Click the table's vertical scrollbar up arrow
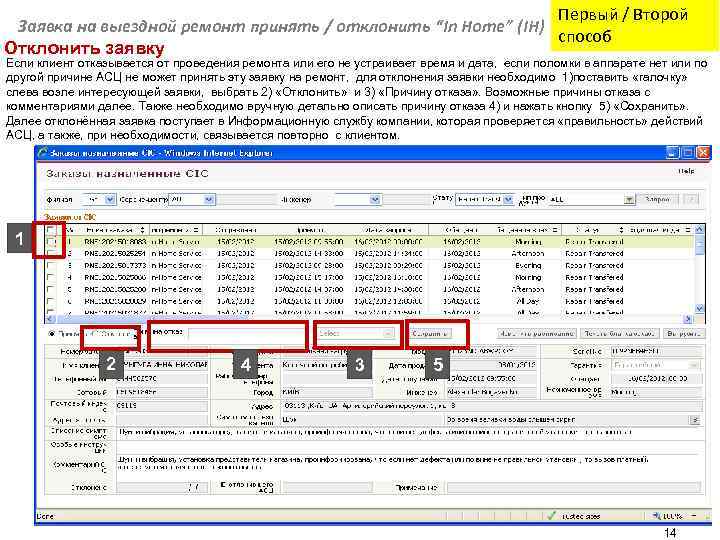The image size is (720, 540). tap(699, 229)
